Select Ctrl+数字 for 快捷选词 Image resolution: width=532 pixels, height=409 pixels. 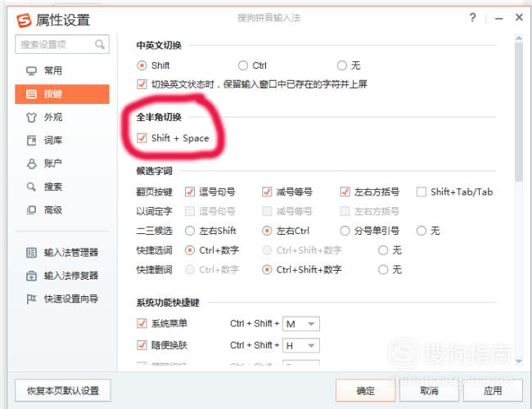tap(190, 250)
